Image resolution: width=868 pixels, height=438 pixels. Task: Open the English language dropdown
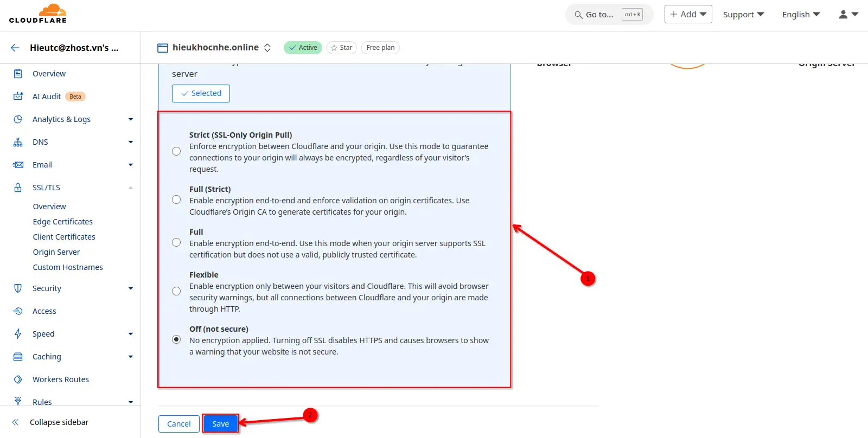[x=801, y=15]
